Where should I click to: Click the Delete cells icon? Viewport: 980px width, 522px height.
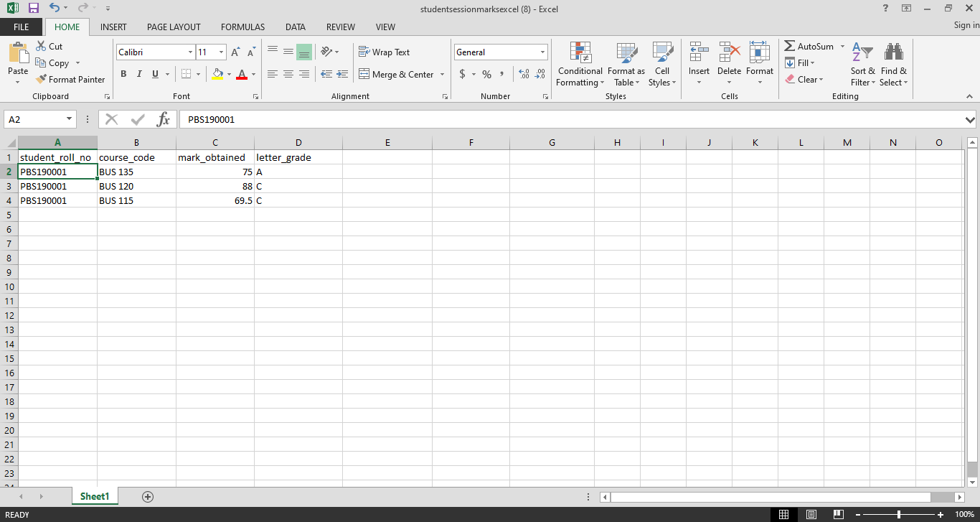pyautogui.click(x=729, y=53)
